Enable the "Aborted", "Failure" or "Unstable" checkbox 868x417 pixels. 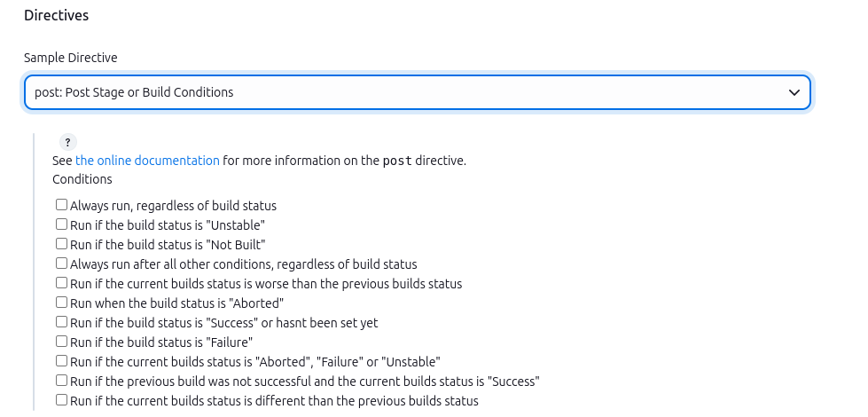pos(62,361)
